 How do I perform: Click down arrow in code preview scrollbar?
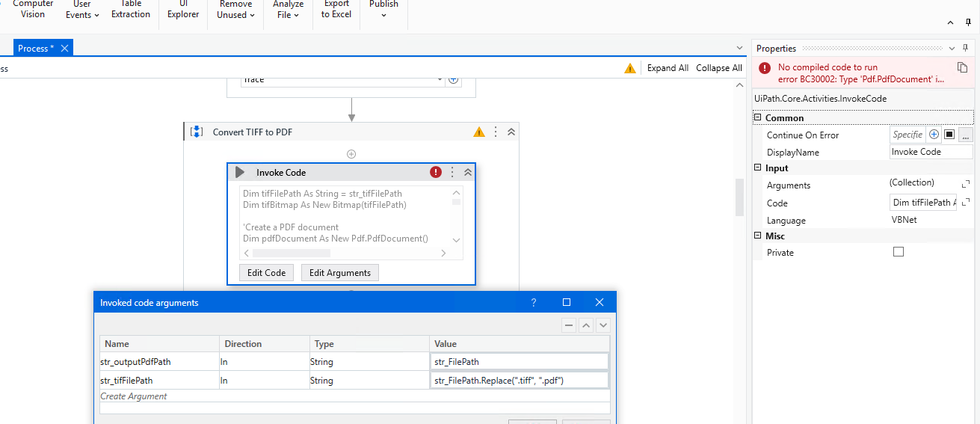pyautogui.click(x=457, y=241)
